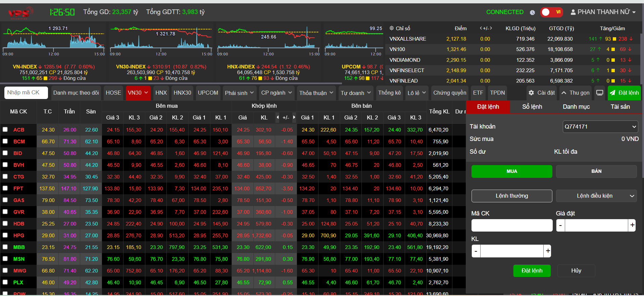Check the HPG row checkbox
The width and height of the screenshot is (644, 296).
point(5,235)
